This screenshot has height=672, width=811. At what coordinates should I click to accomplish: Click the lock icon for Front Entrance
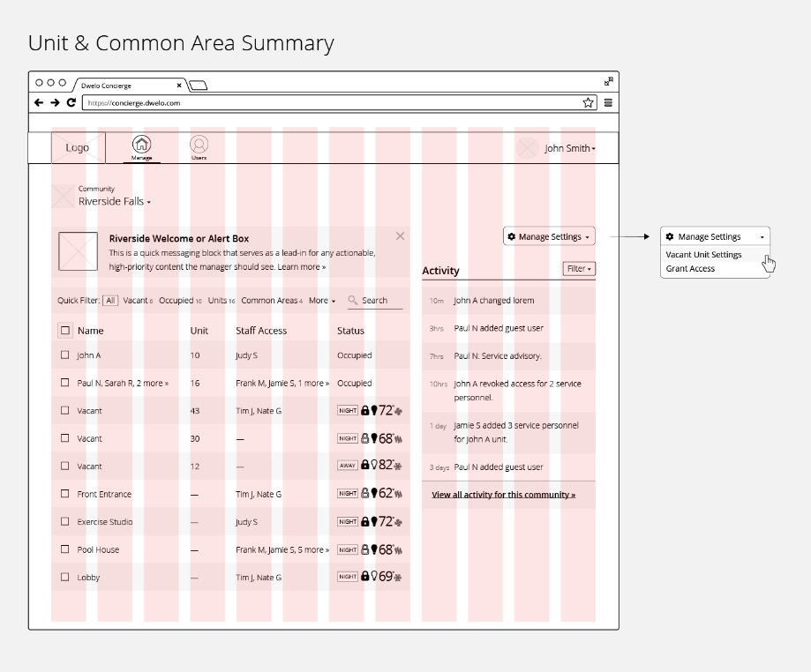(365, 493)
